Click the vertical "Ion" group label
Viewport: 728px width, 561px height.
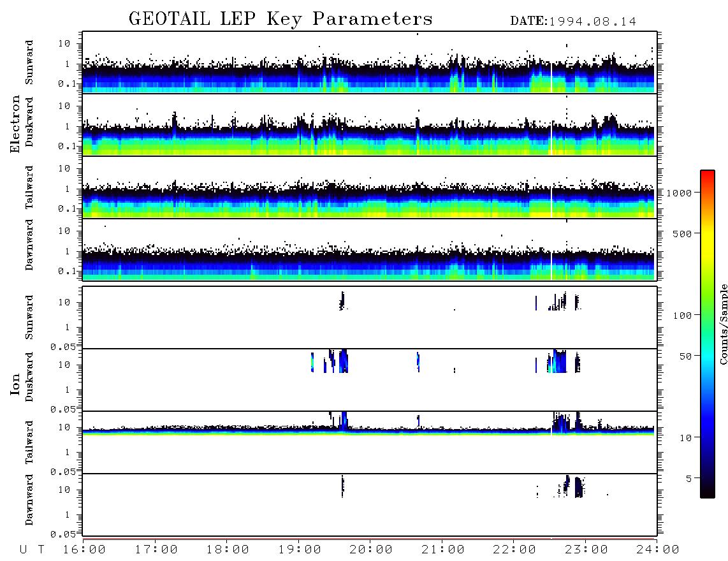(x=15, y=384)
